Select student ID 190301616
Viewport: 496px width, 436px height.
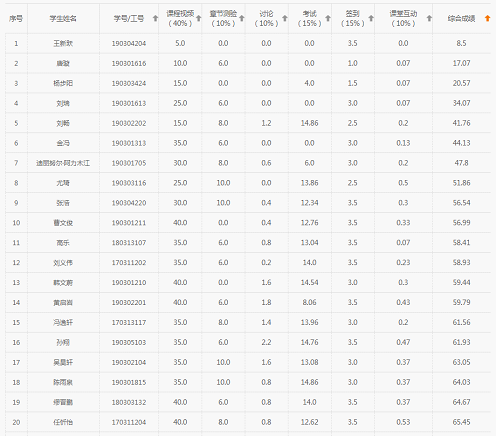129,63
